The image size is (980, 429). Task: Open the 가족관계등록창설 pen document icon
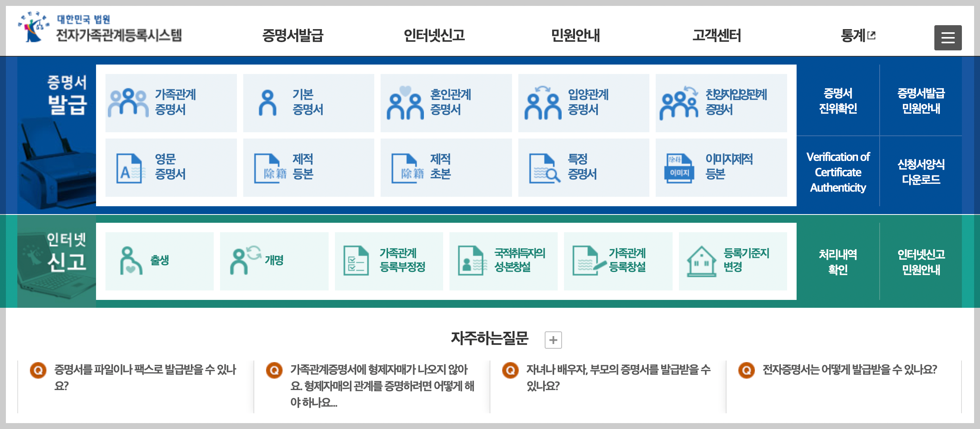pos(588,261)
